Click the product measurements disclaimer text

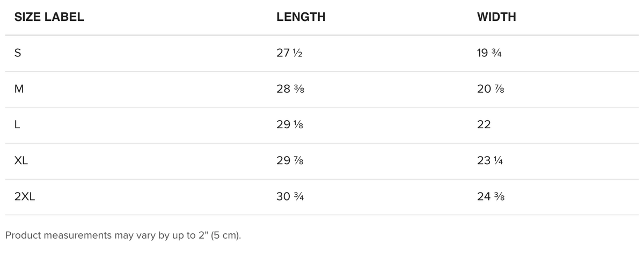tap(123, 235)
